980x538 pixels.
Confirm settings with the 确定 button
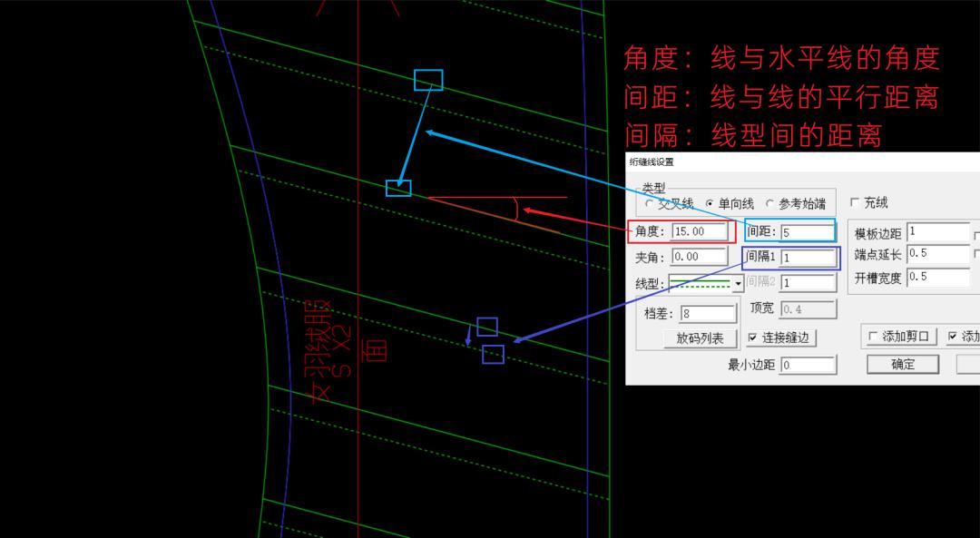click(902, 364)
